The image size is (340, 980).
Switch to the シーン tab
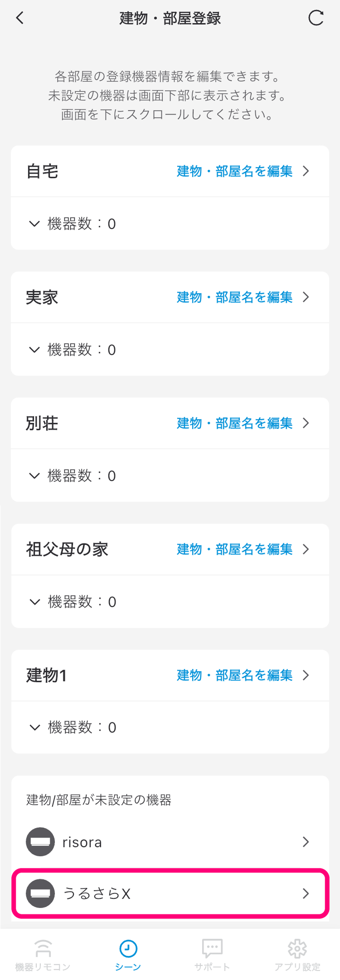tap(128, 954)
